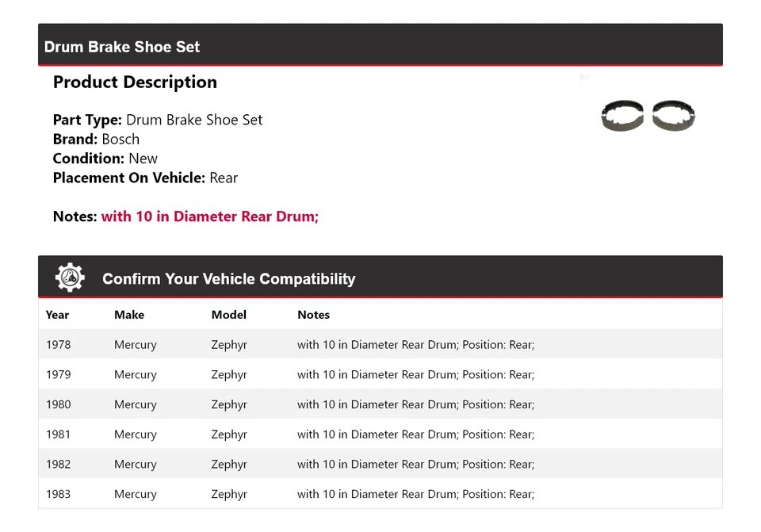Click the Part Type label
The width and height of the screenshot is (761, 532).
point(87,120)
